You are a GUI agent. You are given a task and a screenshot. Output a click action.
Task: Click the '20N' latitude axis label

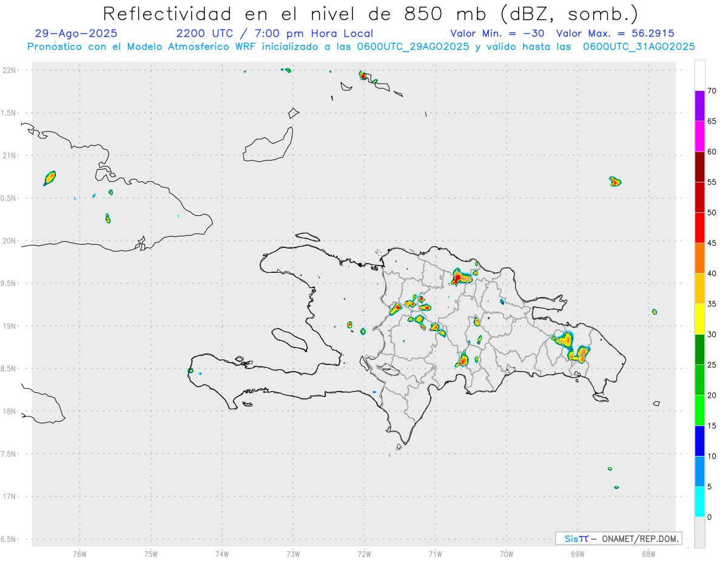[8, 241]
